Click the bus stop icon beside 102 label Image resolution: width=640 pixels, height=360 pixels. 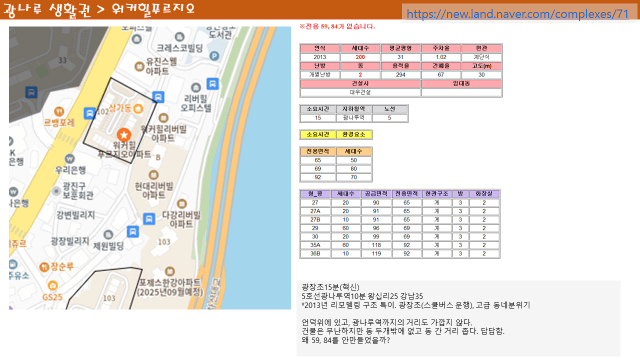coord(89,113)
